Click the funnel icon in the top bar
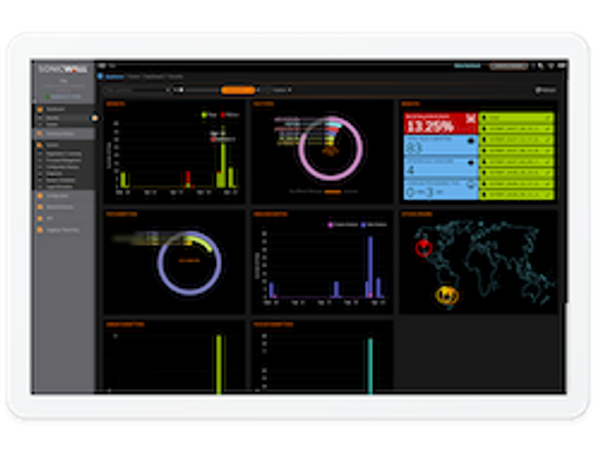This screenshot has height=449, width=600. click(x=551, y=66)
